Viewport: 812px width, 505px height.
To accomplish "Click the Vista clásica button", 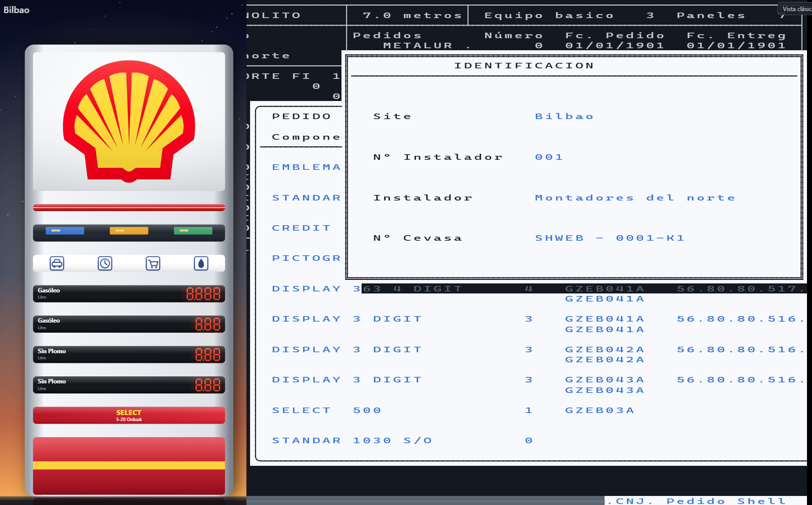I will 796,9.
